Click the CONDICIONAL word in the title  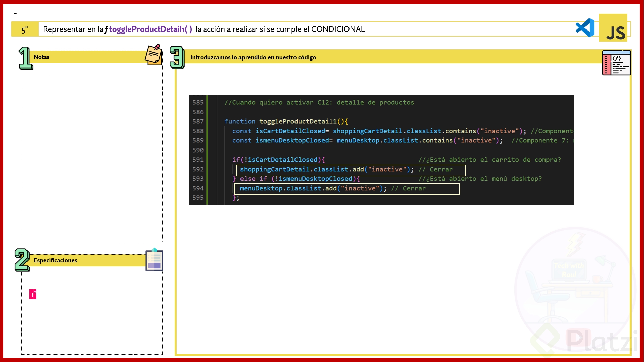click(338, 29)
